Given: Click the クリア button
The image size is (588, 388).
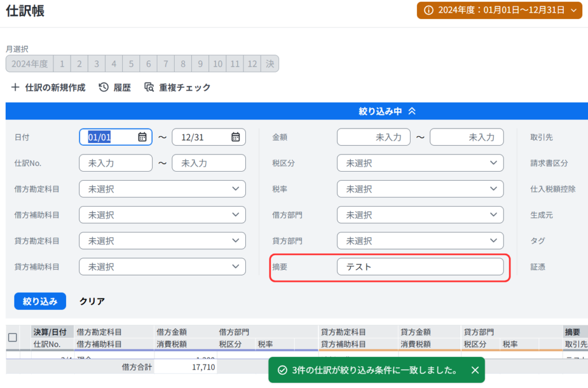Looking at the screenshot, I should [x=92, y=301].
